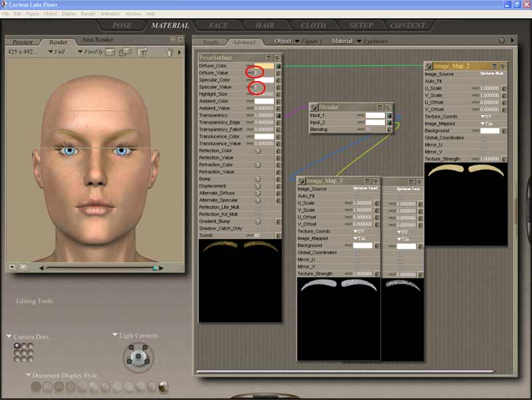The height and width of the screenshot is (400, 532).
Task: Click the Blender node preview eye icon
Action: pyautogui.click(x=390, y=106)
